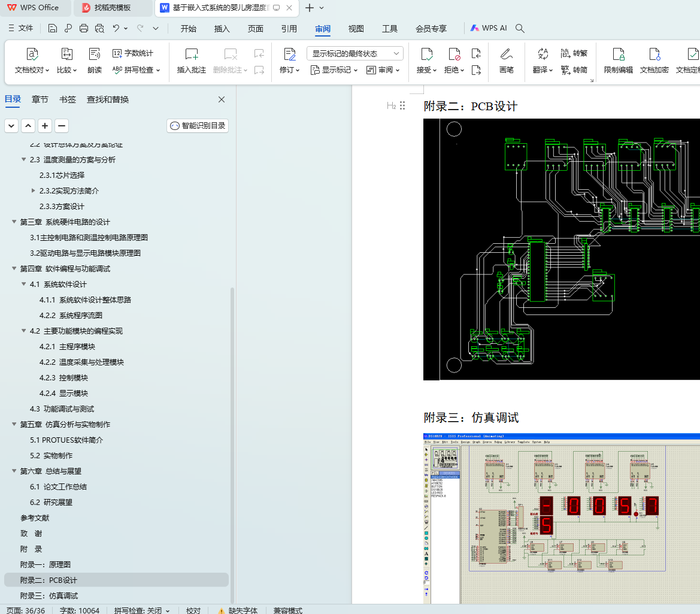Screen dimensions: 700x614
Task: Click the print icon in quick toolbar
Action: [84, 28]
